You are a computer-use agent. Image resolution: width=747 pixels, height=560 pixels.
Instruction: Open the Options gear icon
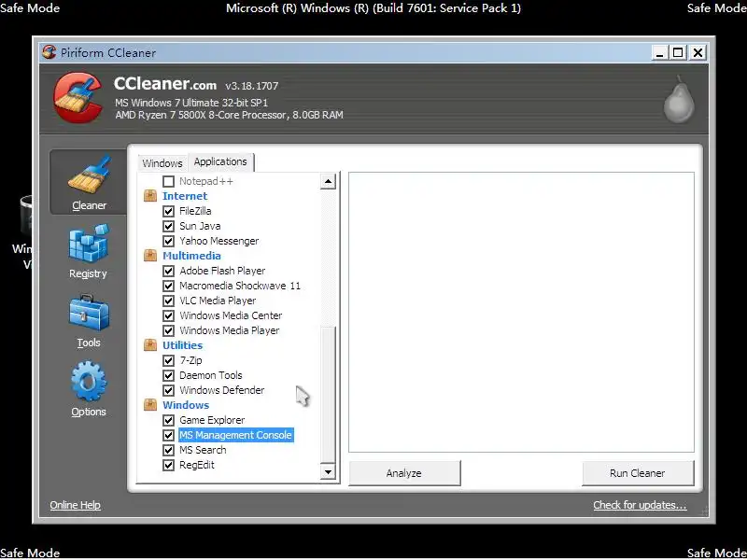[89, 382]
